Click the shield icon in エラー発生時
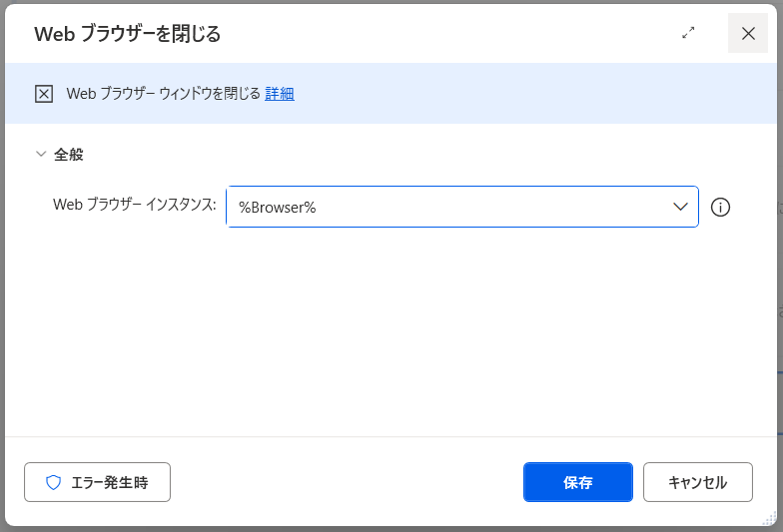The height and width of the screenshot is (532, 783). (x=54, y=482)
